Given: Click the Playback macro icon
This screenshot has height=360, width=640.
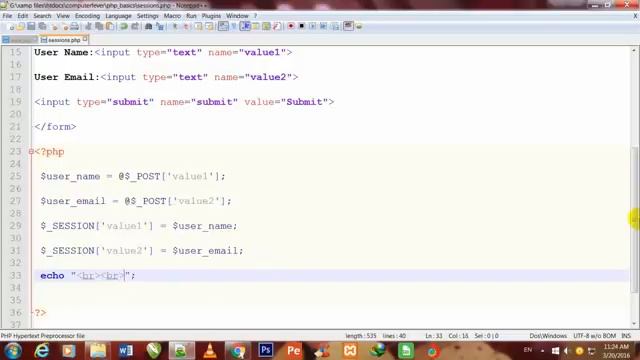Looking at the screenshot, I should 312,26.
